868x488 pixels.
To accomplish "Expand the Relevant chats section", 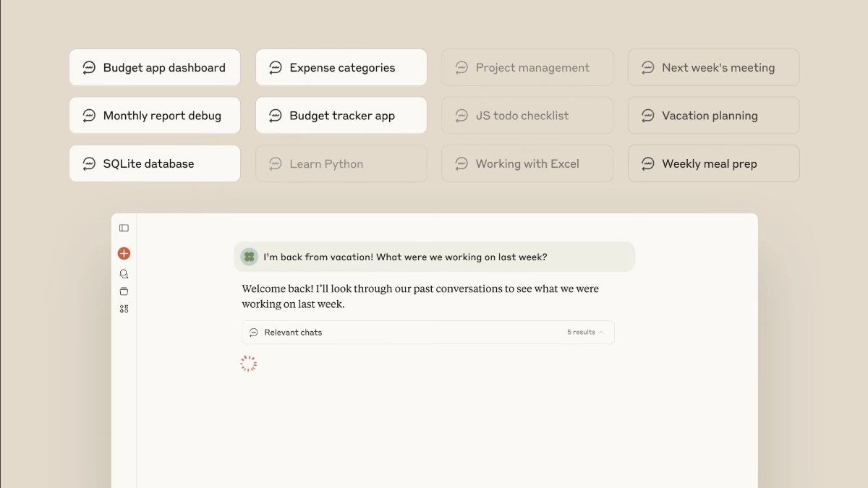I will click(428, 333).
